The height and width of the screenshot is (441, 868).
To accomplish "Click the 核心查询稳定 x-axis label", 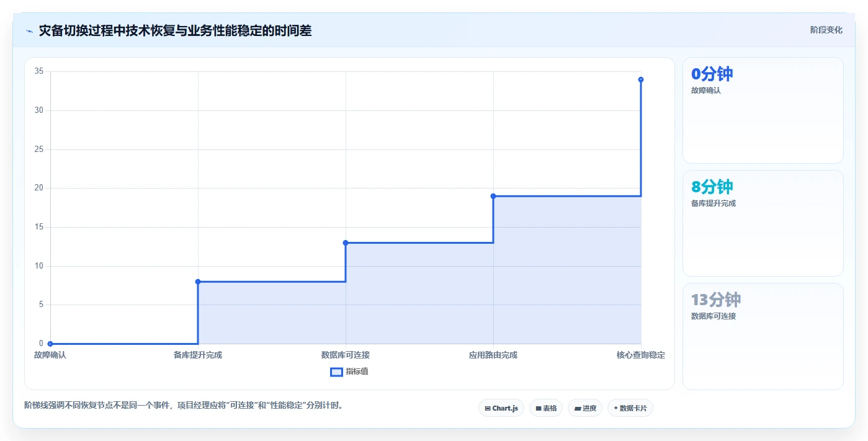I will pos(641,355).
